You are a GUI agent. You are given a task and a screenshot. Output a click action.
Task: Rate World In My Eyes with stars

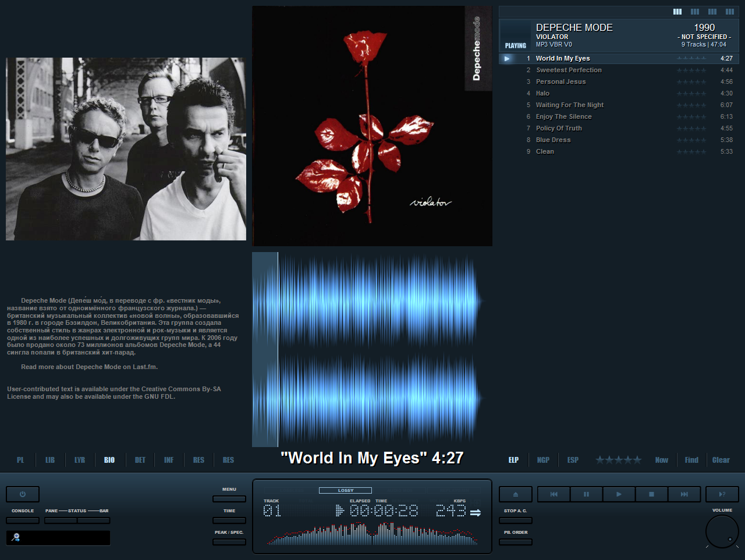point(691,58)
